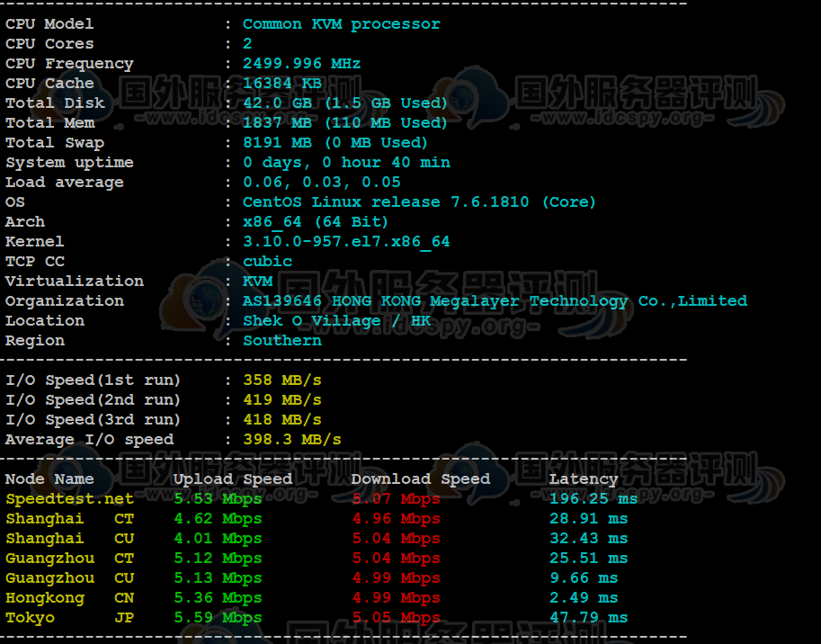Select the Guangzhou CT latency '25.51 ms'

[588, 559]
